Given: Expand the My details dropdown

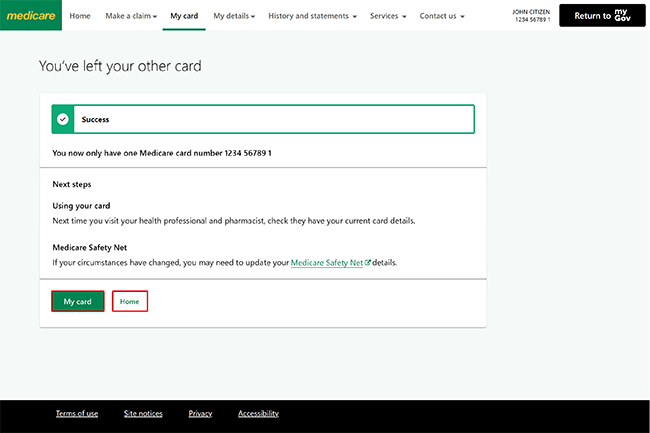Looking at the screenshot, I should (x=234, y=16).
